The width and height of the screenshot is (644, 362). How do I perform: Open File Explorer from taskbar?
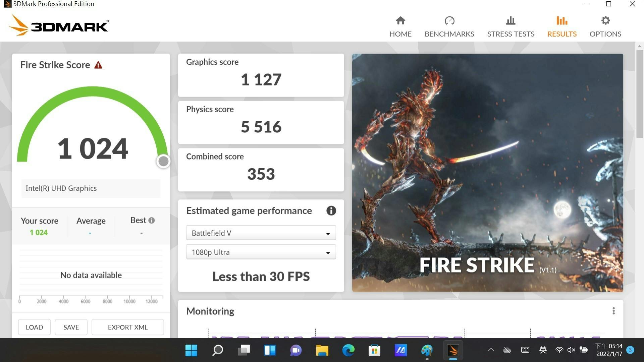[322, 350]
